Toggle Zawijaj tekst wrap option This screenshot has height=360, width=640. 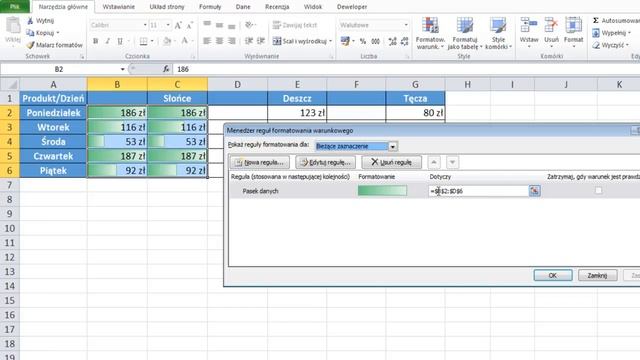point(295,25)
